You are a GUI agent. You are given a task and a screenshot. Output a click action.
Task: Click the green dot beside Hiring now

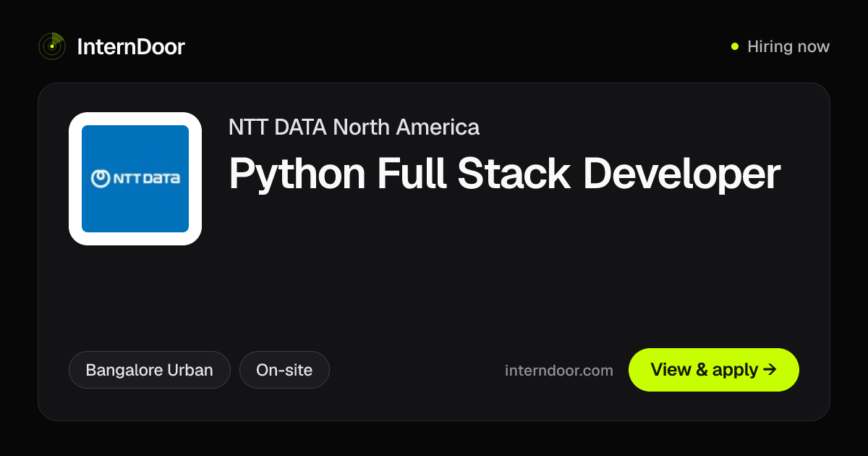click(735, 47)
